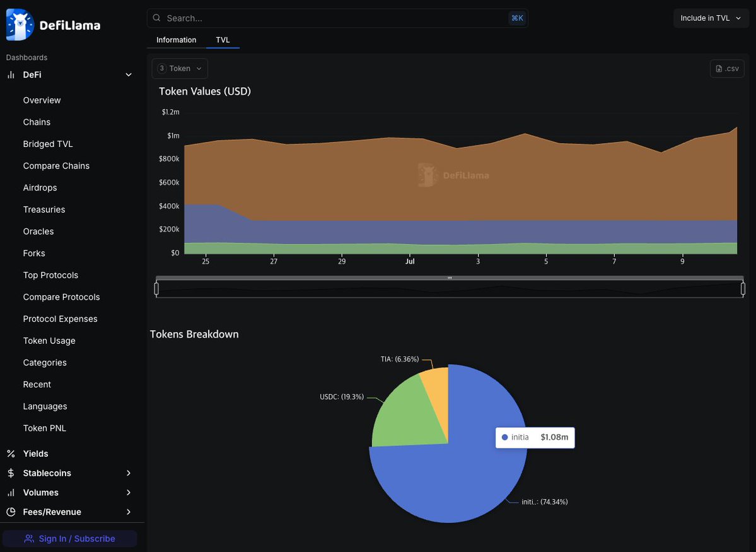This screenshot has height=552, width=756.
Task: Click the DefiLlama llama logo
Action: point(20,25)
